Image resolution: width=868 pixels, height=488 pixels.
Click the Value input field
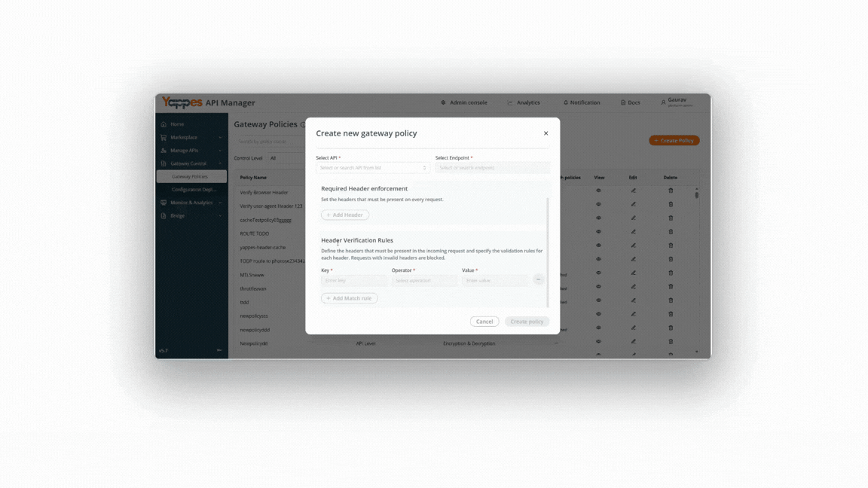pyautogui.click(x=495, y=280)
